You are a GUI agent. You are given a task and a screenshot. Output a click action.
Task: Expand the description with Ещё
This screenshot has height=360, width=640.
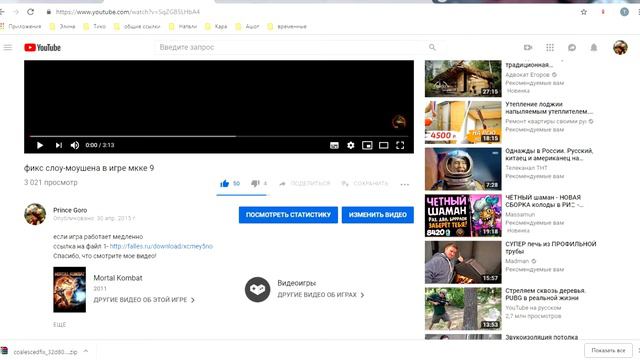[x=60, y=324]
